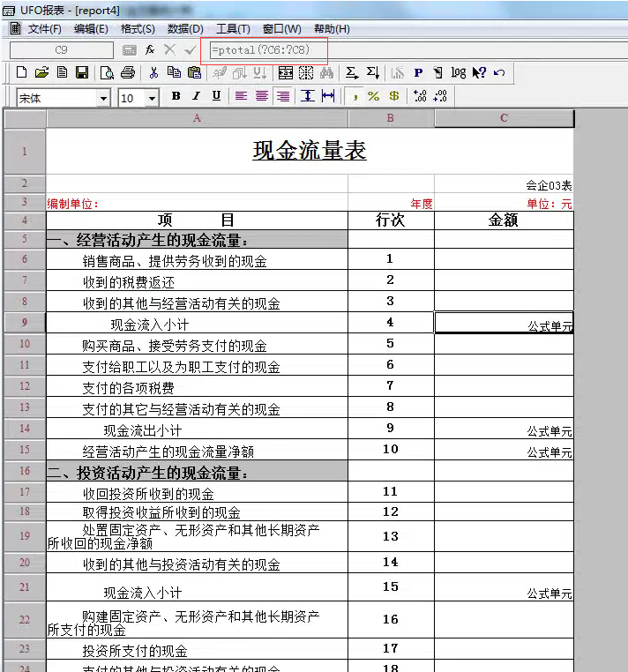Cut selection with the scissors icon
The image size is (628, 672).
[x=153, y=72]
